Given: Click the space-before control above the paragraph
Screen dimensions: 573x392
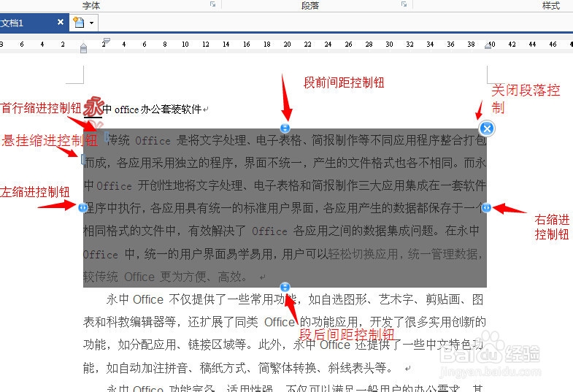Looking at the screenshot, I should tap(285, 128).
